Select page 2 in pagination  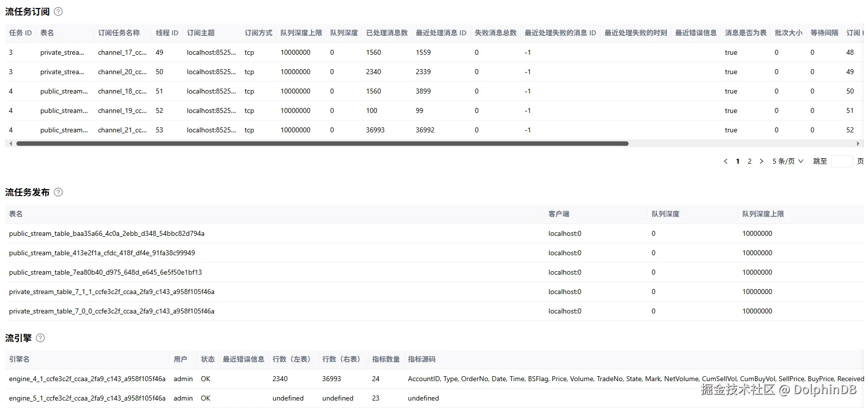pos(750,161)
